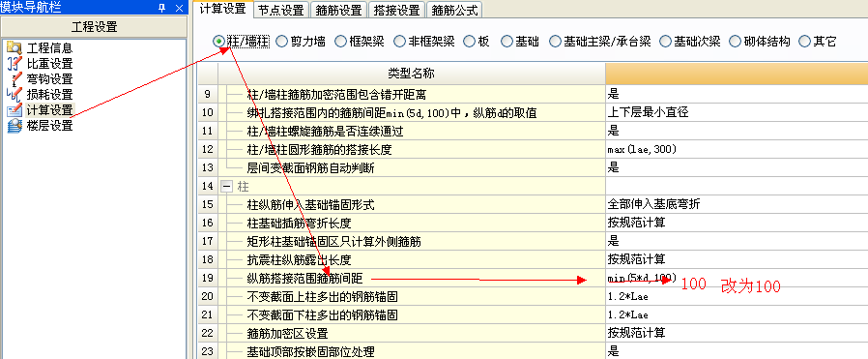Open the 箍筋公式 tab

(455, 10)
